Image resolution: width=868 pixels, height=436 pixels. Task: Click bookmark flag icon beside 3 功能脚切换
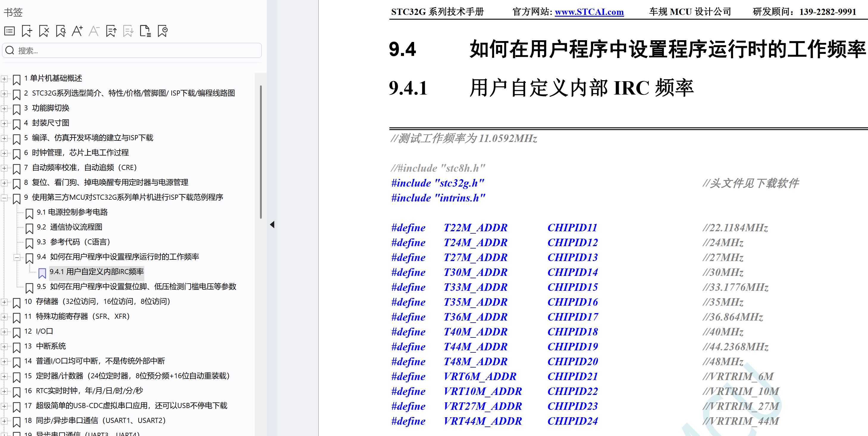17,110
